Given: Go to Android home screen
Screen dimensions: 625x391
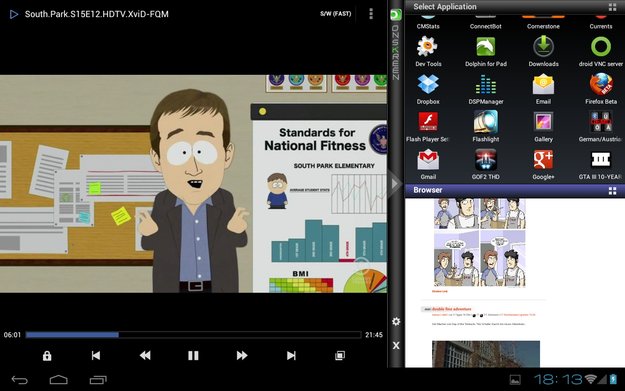Looking at the screenshot, I should coord(59,380).
